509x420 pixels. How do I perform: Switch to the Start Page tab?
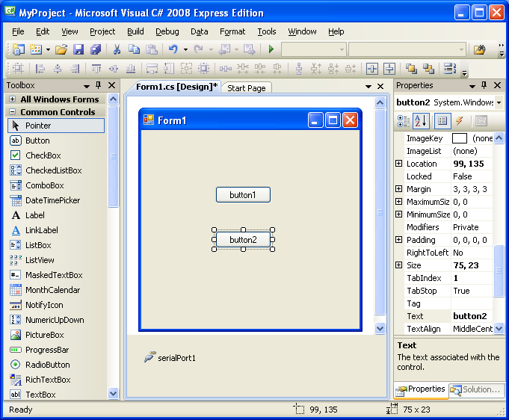click(247, 88)
